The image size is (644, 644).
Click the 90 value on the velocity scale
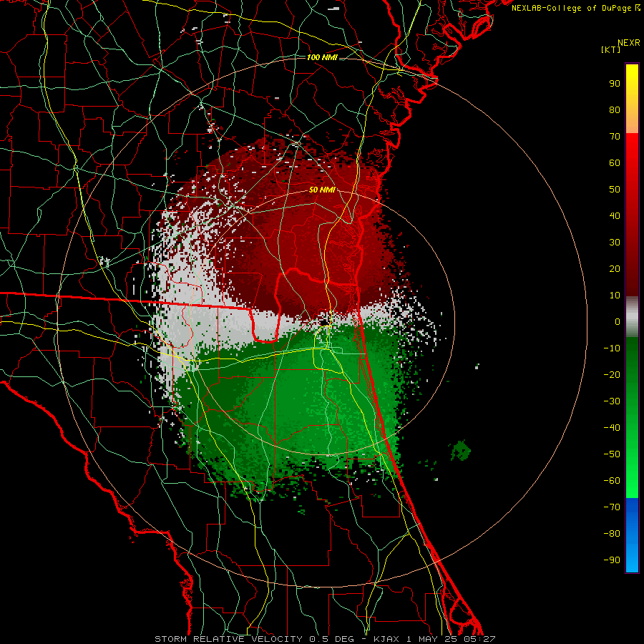point(615,84)
